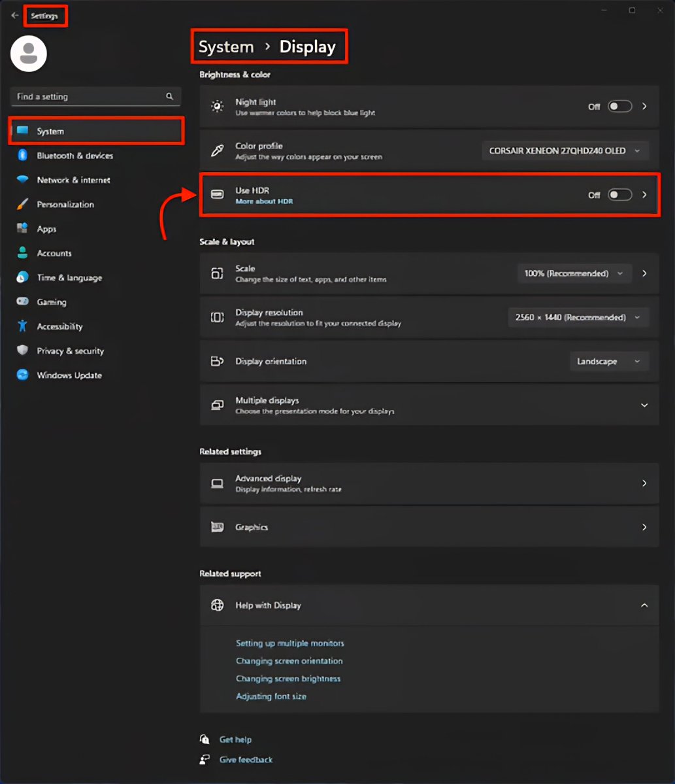This screenshot has height=784, width=675.
Task: Click the Display resolution icon
Action: coord(217,317)
